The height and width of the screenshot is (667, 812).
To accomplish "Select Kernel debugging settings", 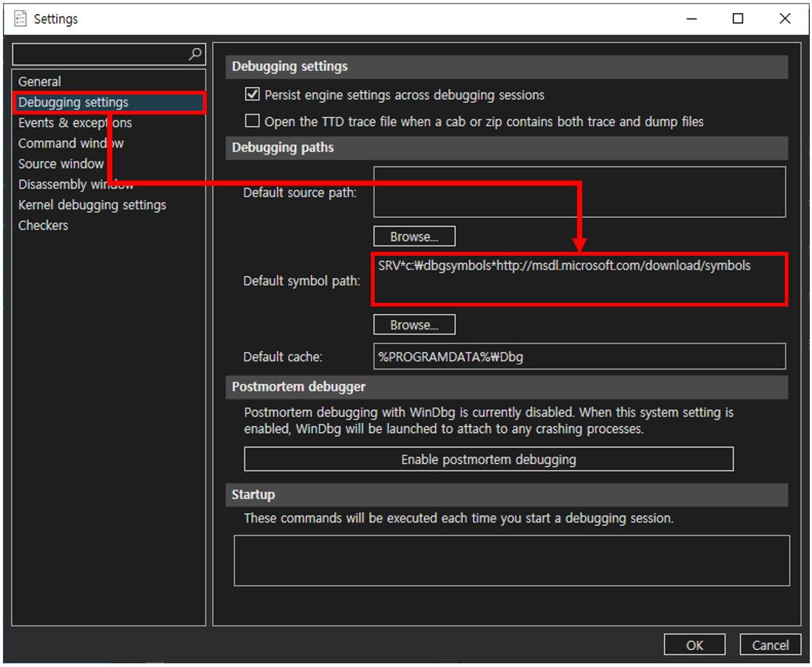I will pyautogui.click(x=92, y=205).
